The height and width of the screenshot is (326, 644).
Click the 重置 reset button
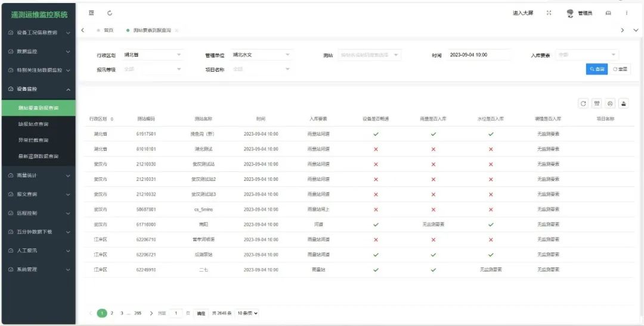tap(620, 69)
